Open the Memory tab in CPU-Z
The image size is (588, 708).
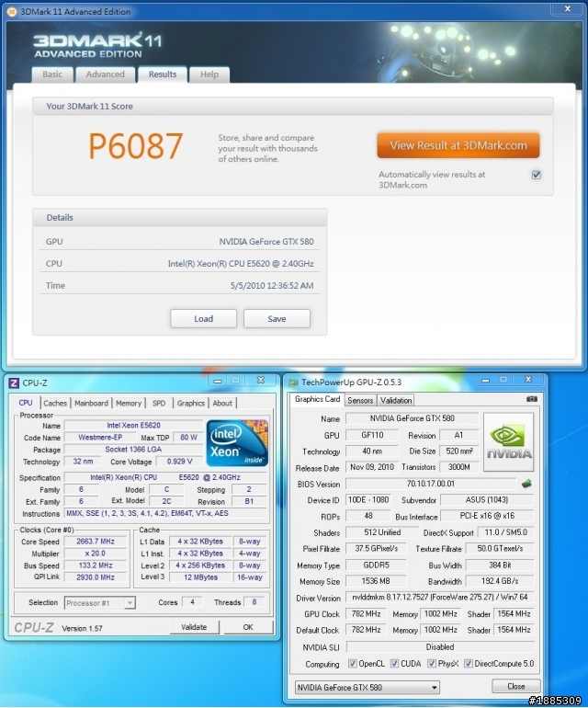pyautogui.click(x=129, y=404)
